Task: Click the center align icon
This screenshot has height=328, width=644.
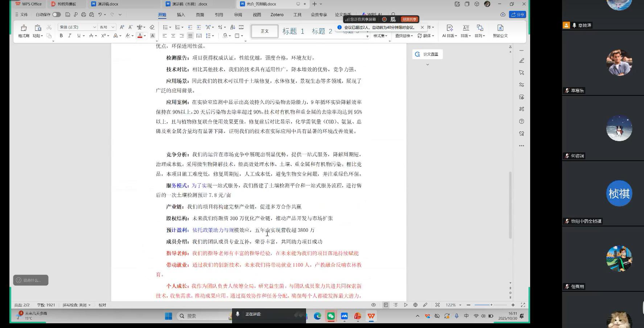Action: [x=173, y=36]
